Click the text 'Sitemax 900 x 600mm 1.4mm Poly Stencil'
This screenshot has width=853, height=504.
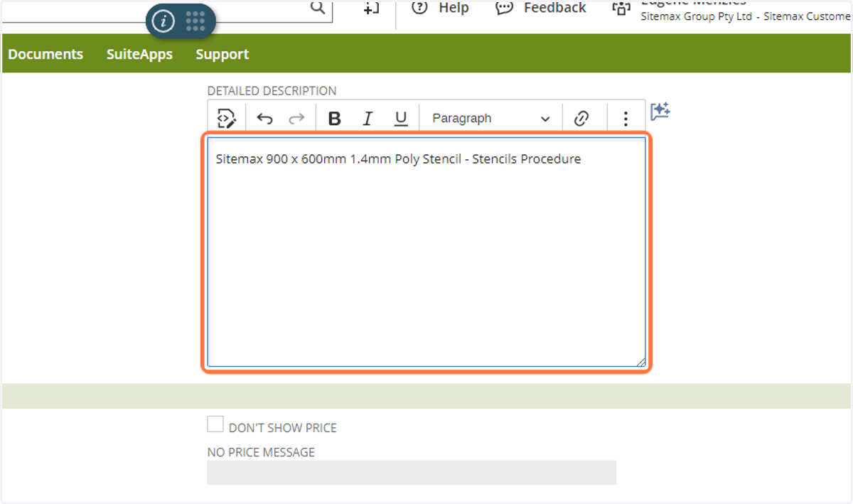coord(338,159)
